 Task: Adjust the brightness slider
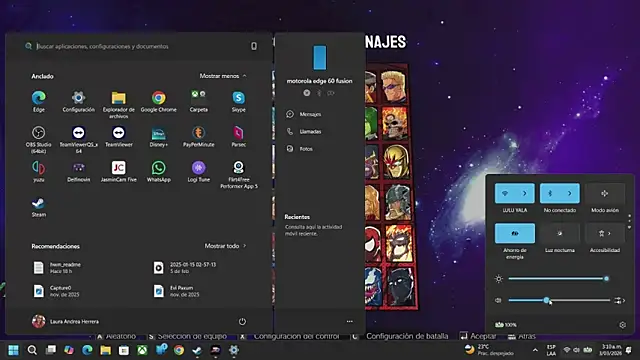(x=557, y=279)
